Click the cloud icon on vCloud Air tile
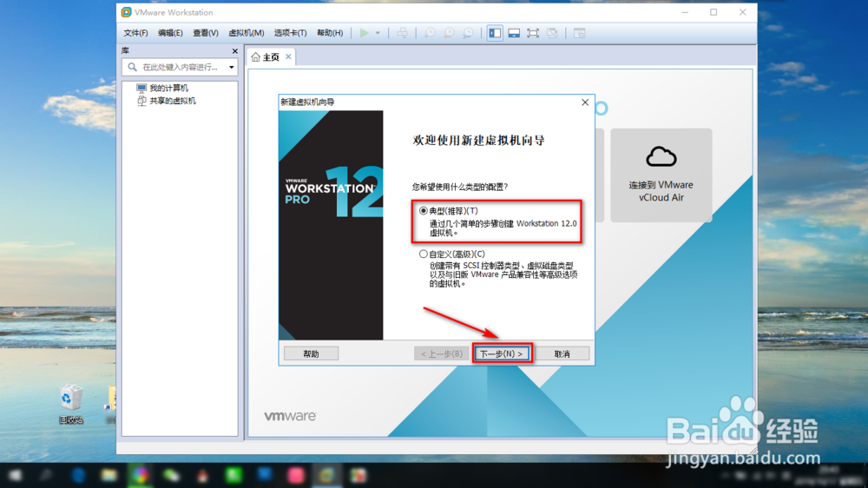 point(661,157)
